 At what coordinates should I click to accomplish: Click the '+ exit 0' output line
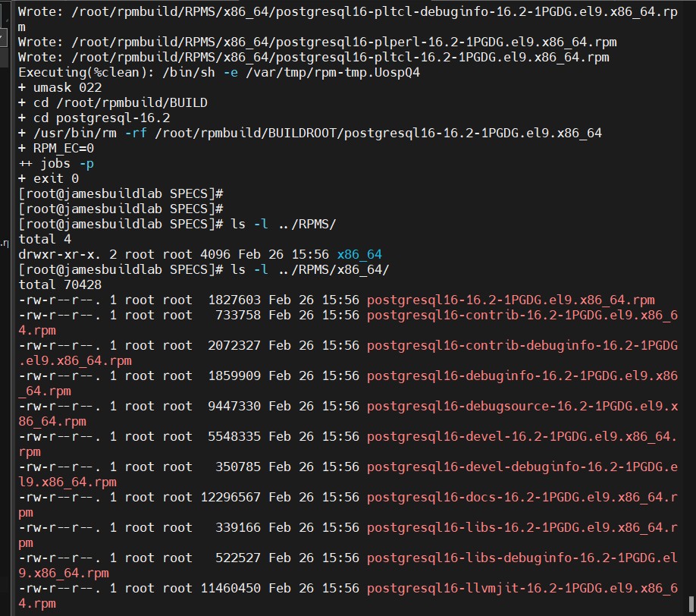pyautogui.click(x=49, y=178)
